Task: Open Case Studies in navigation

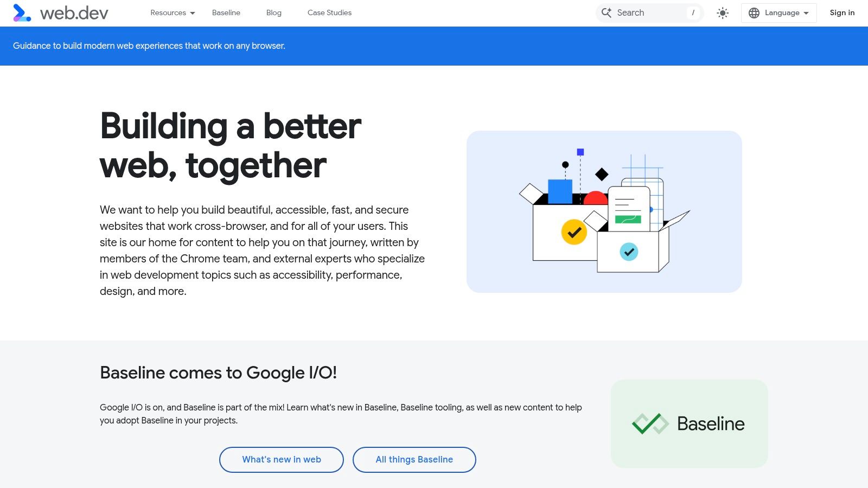Action: tap(329, 13)
